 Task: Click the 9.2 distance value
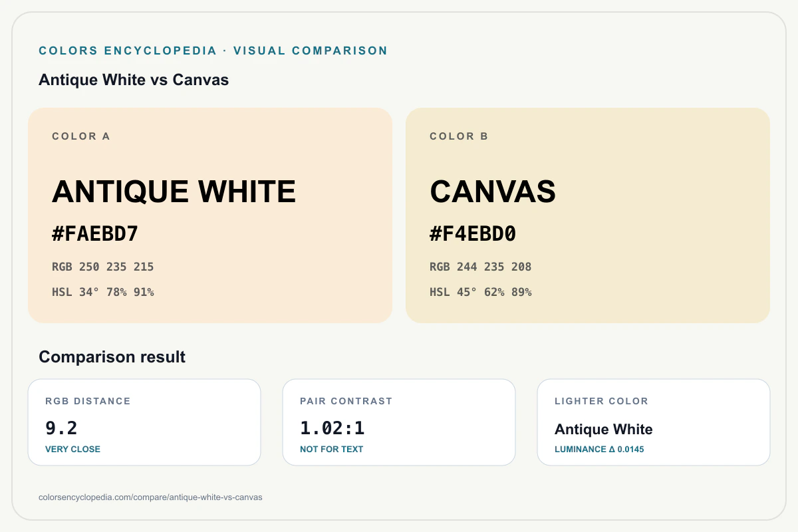pos(62,428)
